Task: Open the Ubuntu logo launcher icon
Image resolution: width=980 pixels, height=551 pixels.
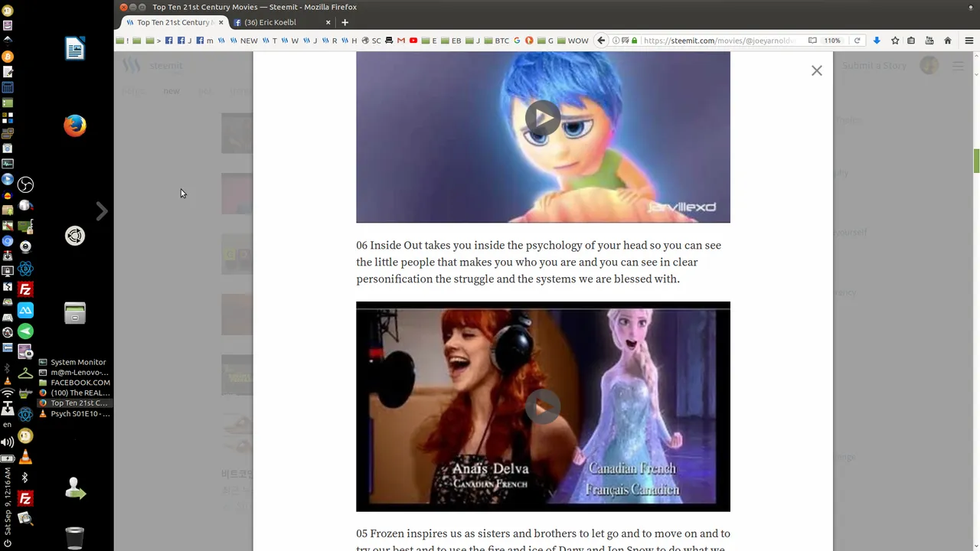Action: pyautogui.click(x=75, y=236)
